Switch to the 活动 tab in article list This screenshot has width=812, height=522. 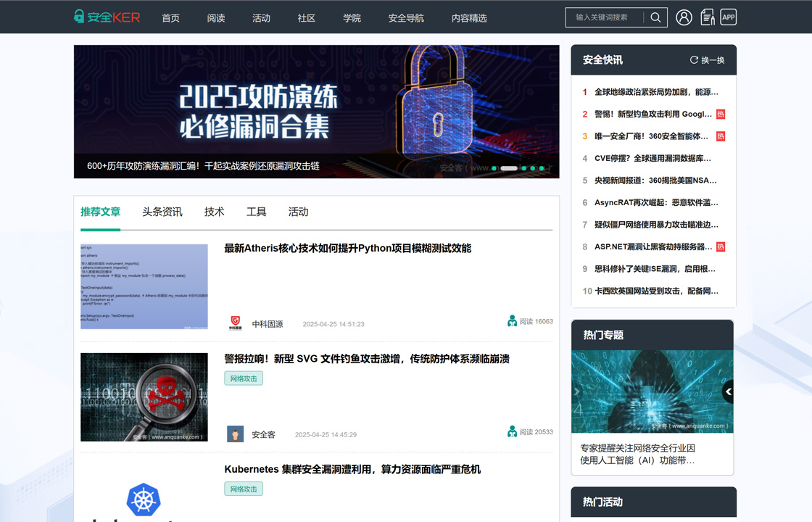pos(298,212)
